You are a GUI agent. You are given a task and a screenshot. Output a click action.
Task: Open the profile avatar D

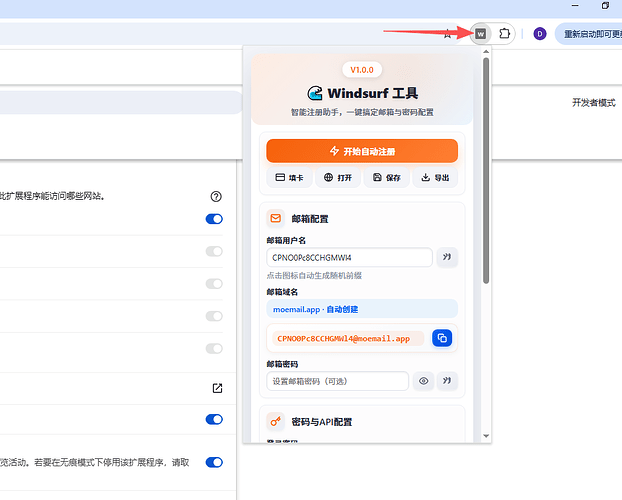point(539,34)
